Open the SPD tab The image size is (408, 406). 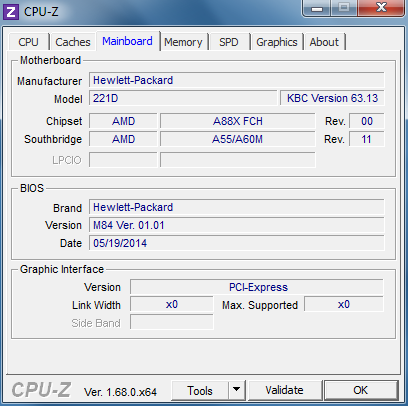(x=229, y=42)
